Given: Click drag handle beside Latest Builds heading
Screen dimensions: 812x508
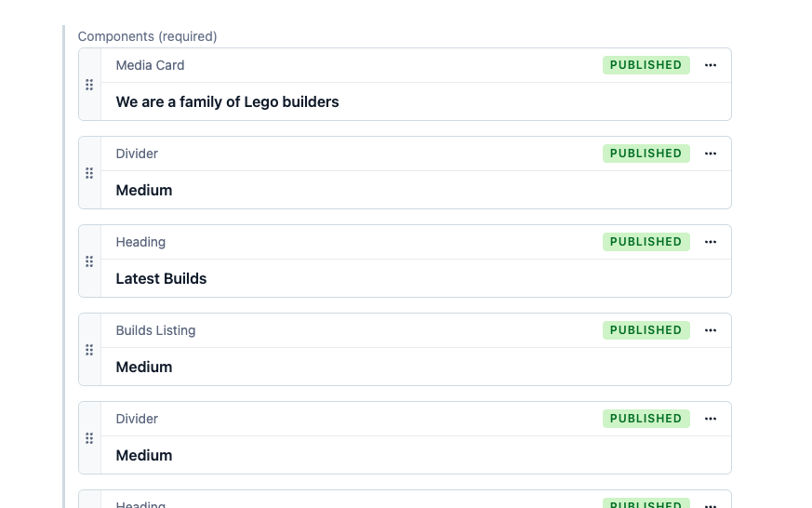Looking at the screenshot, I should 89,261.
